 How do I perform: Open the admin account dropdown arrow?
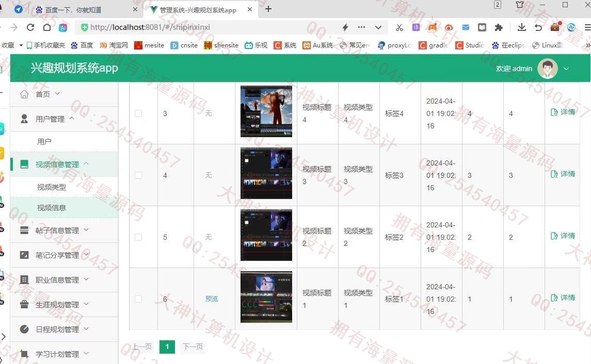(566, 69)
